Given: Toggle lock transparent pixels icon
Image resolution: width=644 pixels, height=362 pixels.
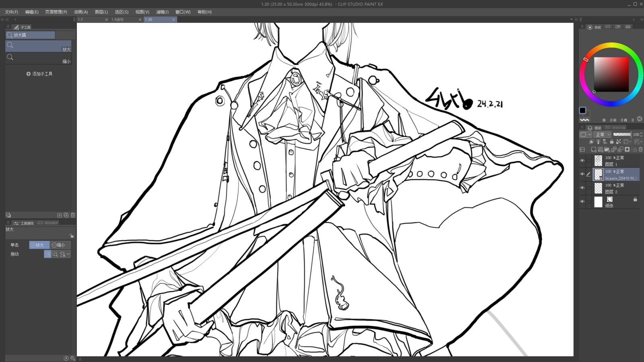Looking at the screenshot, I should point(619,142).
